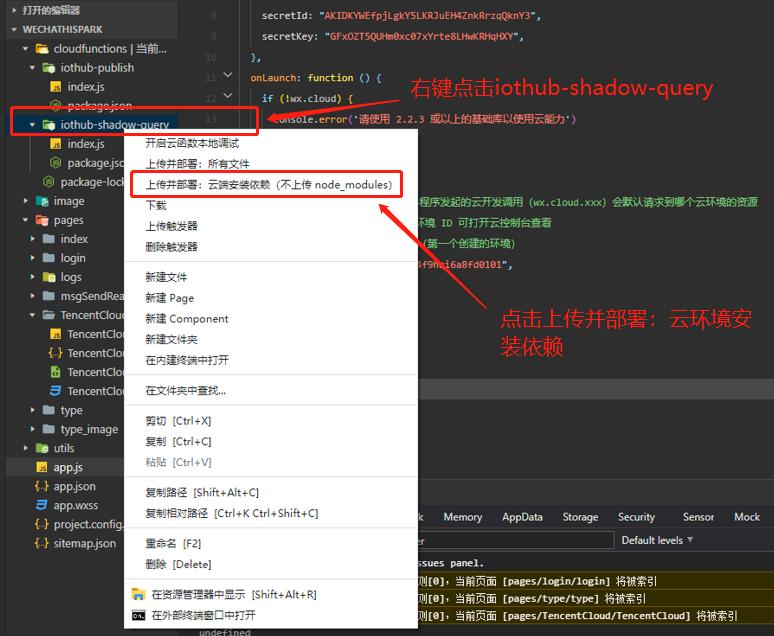The width and height of the screenshot is (774, 636).
Task: Choose 上传并部署：云端安装依赖 from context menu
Action: 267,185
